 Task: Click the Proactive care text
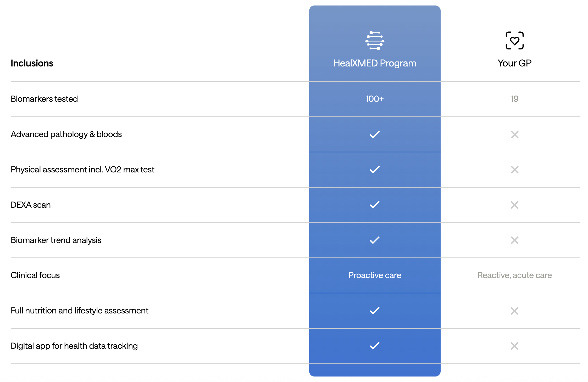(x=375, y=275)
